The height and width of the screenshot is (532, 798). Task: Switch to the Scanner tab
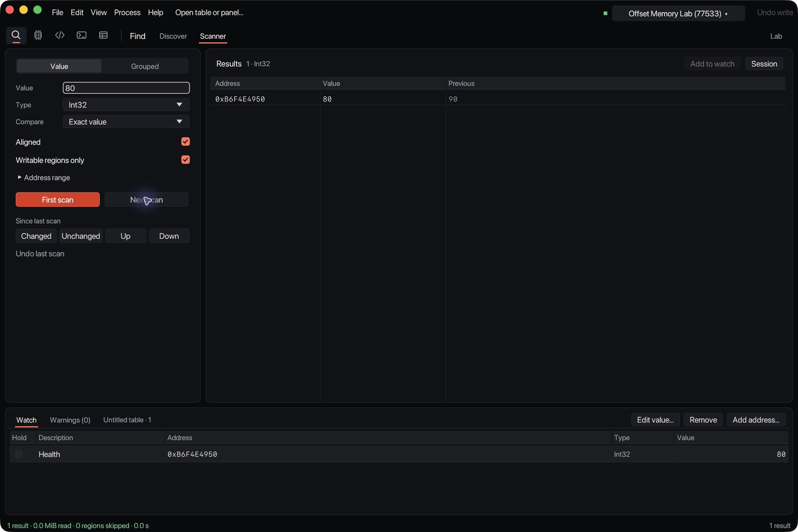[x=213, y=36]
